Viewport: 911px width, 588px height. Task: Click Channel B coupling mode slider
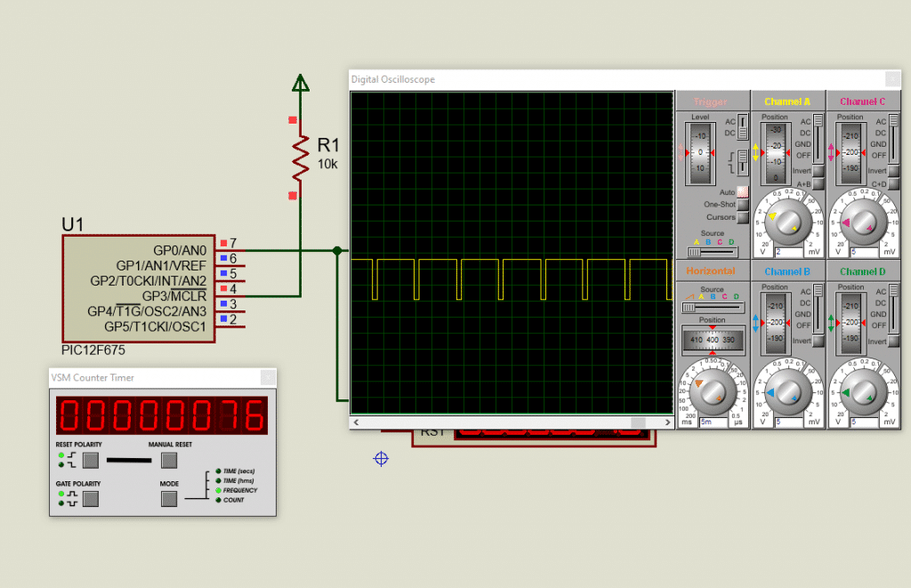pos(818,309)
